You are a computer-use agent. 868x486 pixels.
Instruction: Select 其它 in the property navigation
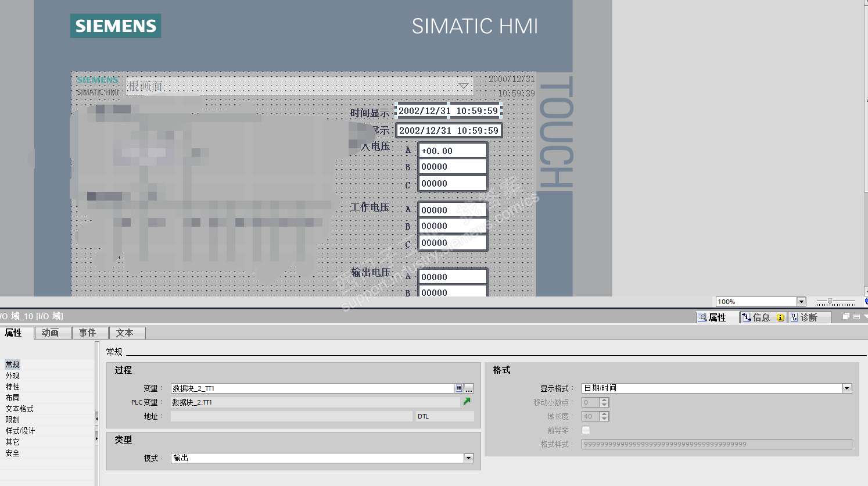(x=13, y=442)
